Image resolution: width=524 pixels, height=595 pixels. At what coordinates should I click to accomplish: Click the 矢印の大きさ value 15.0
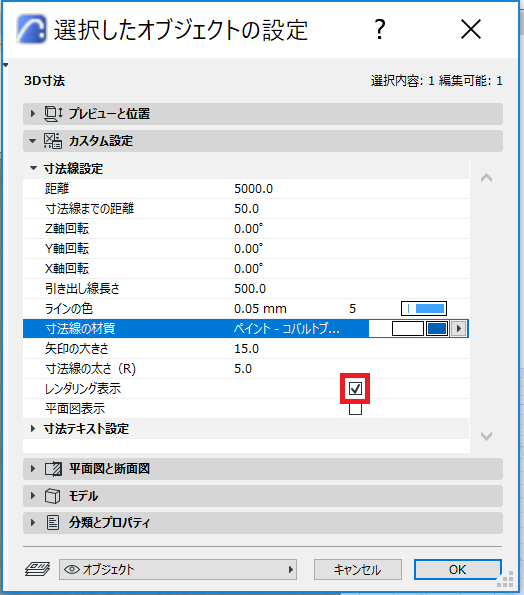(247, 349)
